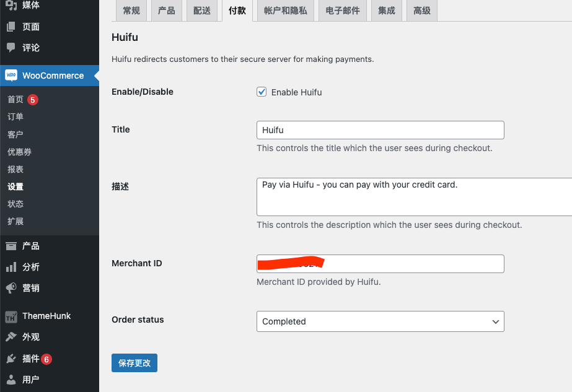Click the "Merchant ID" field label

(137, 263)
